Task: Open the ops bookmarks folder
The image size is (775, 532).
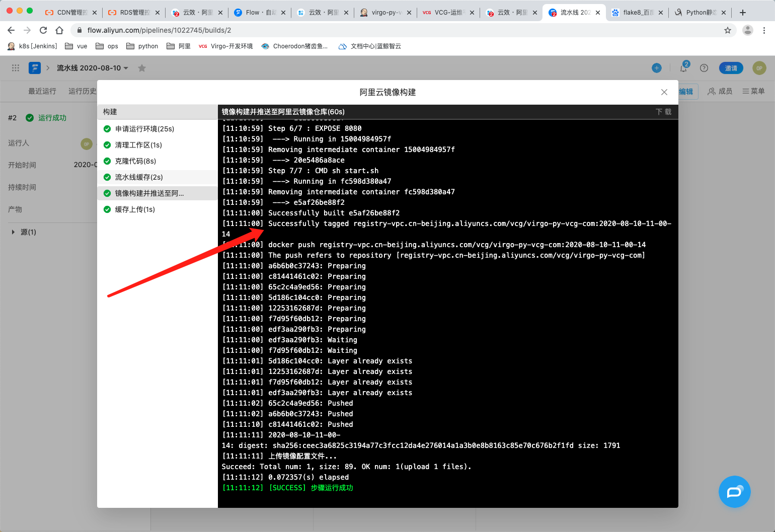Action: 107,46
